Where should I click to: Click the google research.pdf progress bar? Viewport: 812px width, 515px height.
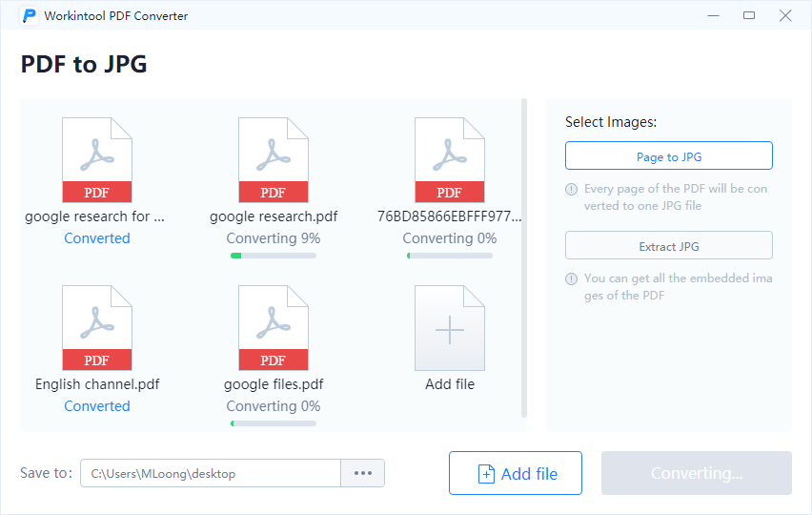point(274,256)
